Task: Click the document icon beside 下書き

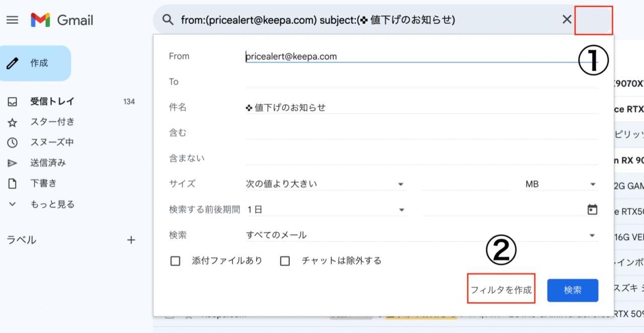Action: click(x=12, y=184)
